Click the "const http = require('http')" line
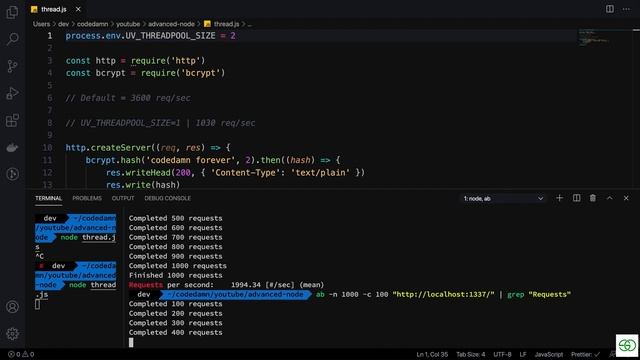Screen dimensions: 640x360 135,61
